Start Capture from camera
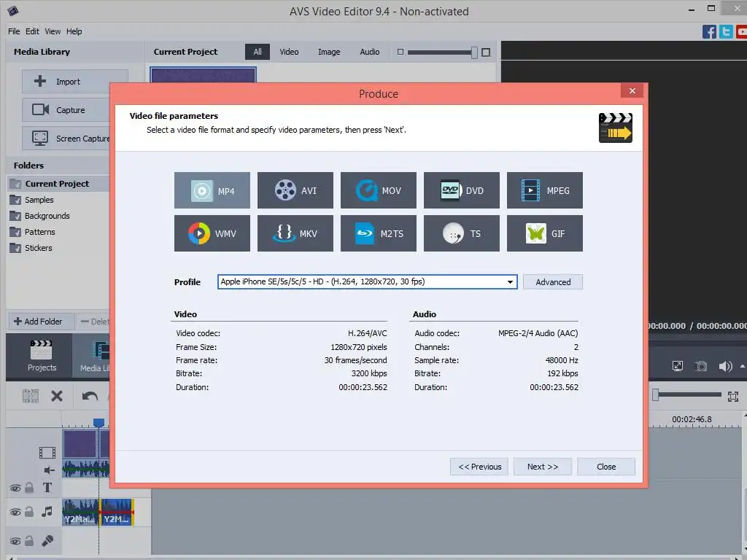This screenshot has height=560, width=747. (66, 110)
